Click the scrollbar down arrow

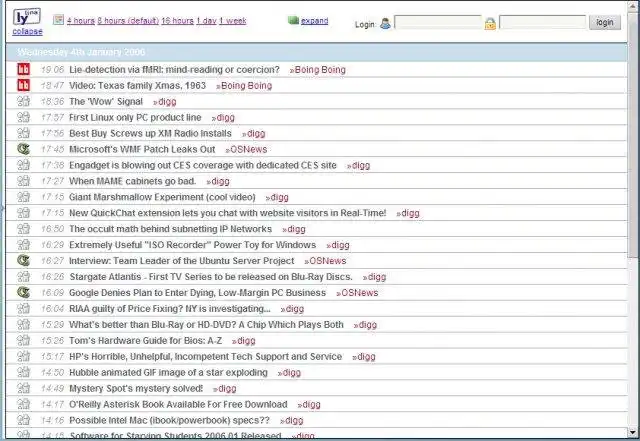pyautogui.click(x=633, y=432)
